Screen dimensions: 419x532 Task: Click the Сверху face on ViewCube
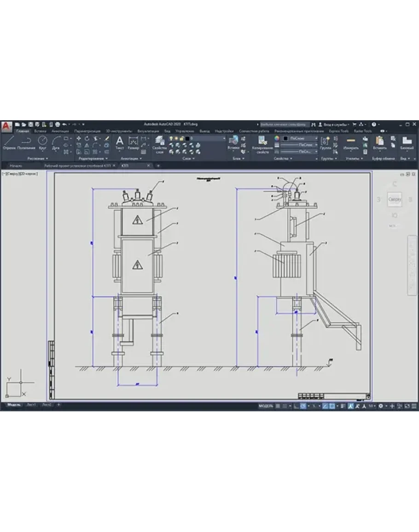coord(395,199)
